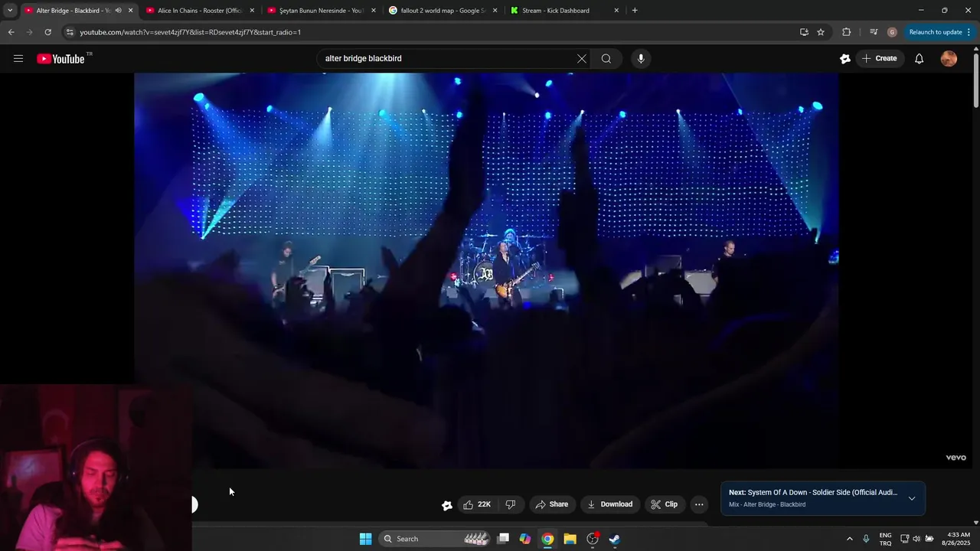
Task: Open Copilot from the taskbar
Action: pyautogui.click(x=525, y=539)
